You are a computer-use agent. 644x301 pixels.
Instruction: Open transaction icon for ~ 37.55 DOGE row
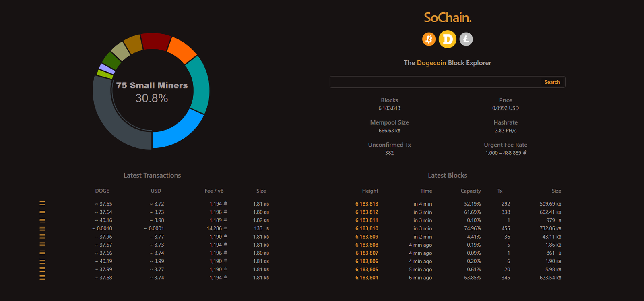pos(42,204)
